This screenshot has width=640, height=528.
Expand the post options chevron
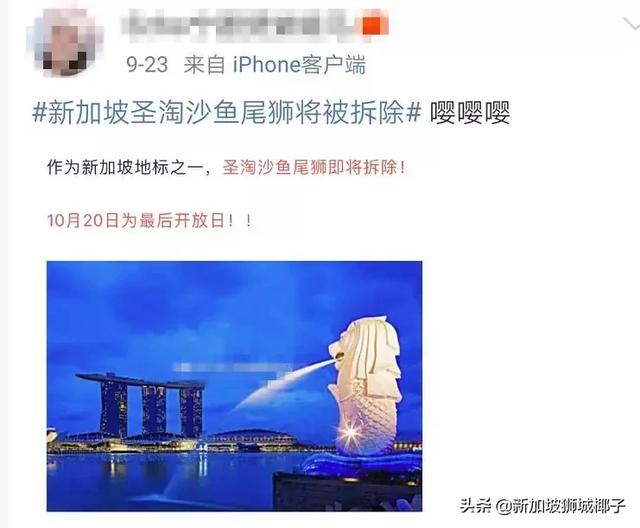coord(631,24)
